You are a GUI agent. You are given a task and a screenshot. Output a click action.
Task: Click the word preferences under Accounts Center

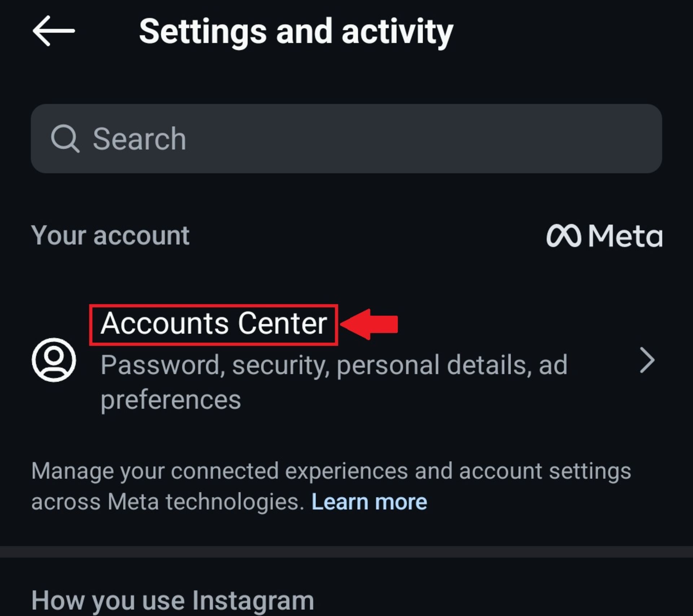pyautogui.click(x=171, y=400)
